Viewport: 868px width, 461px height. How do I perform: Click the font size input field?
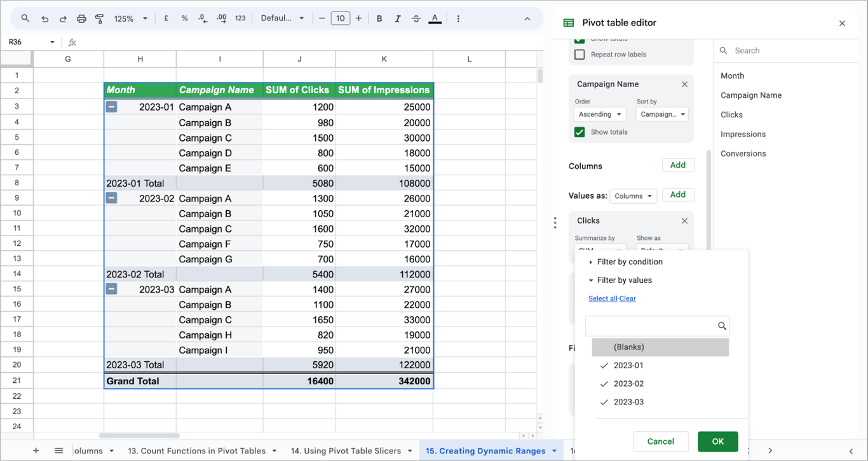click(340, 18)
